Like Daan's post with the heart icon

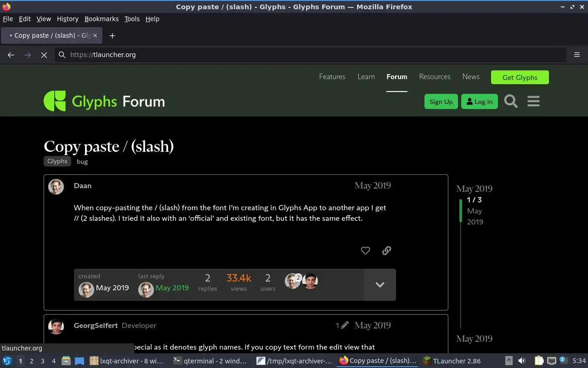[x=365, y=250]
